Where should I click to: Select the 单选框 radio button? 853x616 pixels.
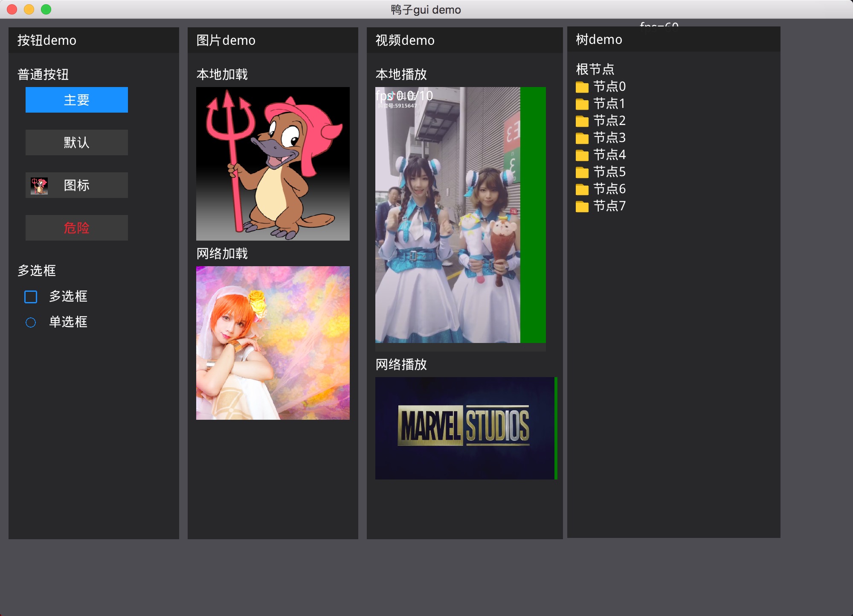tap(31, 322)
